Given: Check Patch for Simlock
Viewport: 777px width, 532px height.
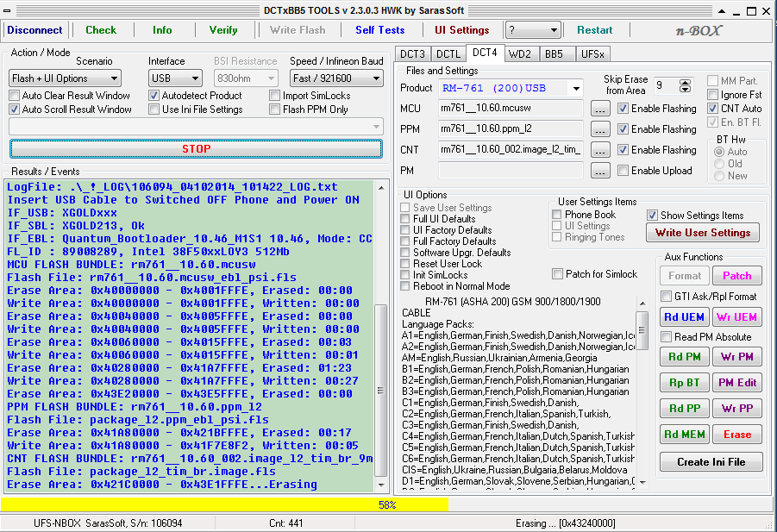Looking at the screenshot, I should (x=557, y=274).
